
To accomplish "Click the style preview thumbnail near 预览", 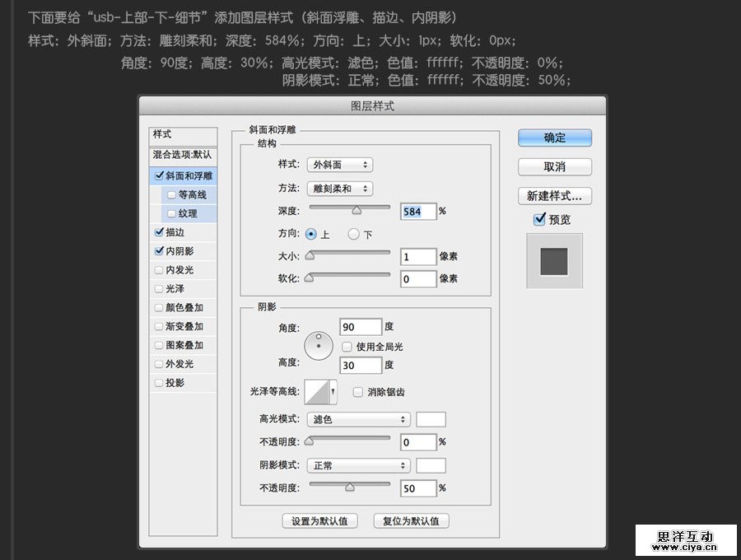I will 553,259.
